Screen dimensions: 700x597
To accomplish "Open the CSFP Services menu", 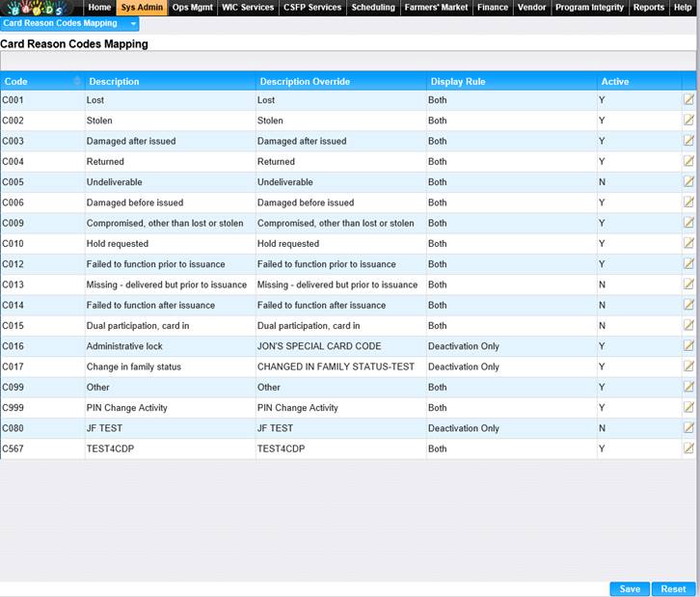I will tap(312, 8).
